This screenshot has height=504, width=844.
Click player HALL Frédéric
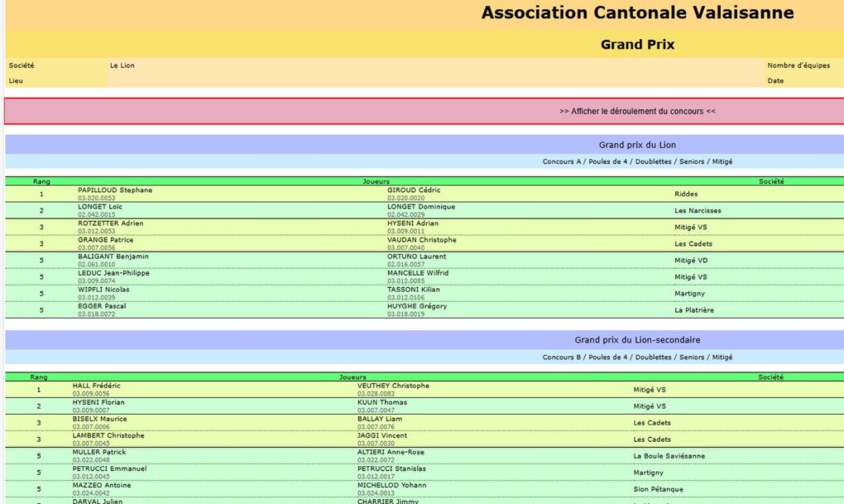96,386
